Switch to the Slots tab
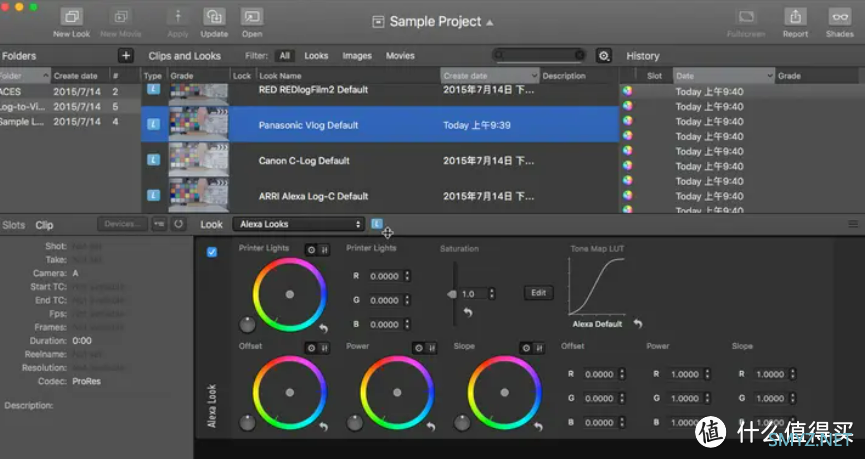 (14, 225)
